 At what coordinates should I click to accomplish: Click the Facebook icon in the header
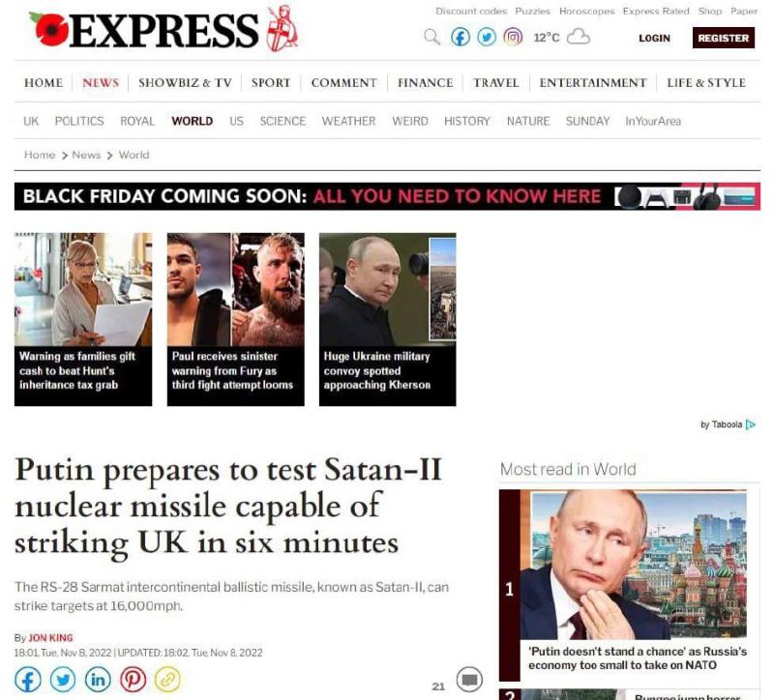click(x=461, y=37)
